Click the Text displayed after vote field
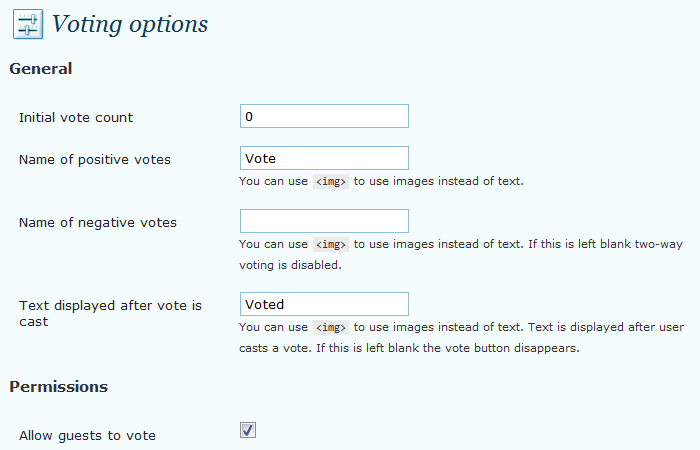This screenshot has width=700, height=450. [324, 304]
